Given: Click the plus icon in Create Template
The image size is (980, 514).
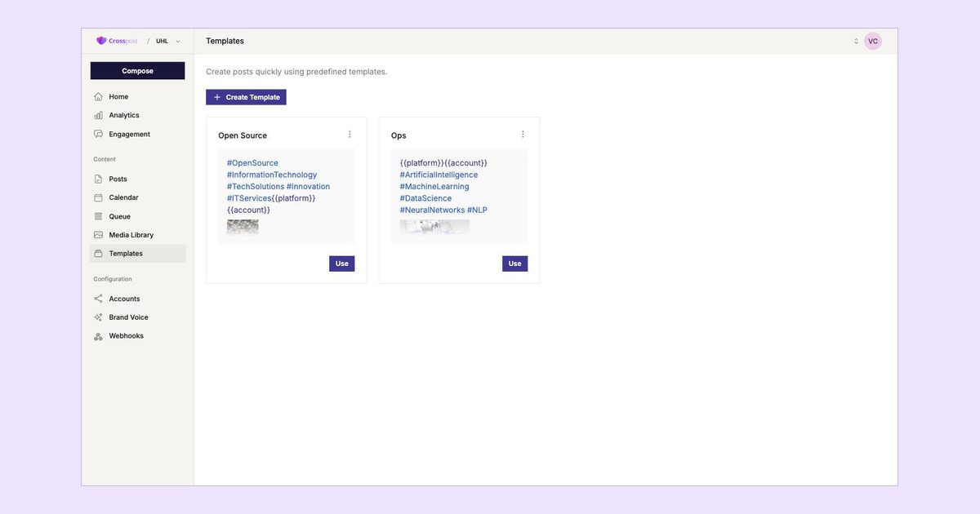Looking at the screenshot, I should pyautogui.click(x=216, y=97).
